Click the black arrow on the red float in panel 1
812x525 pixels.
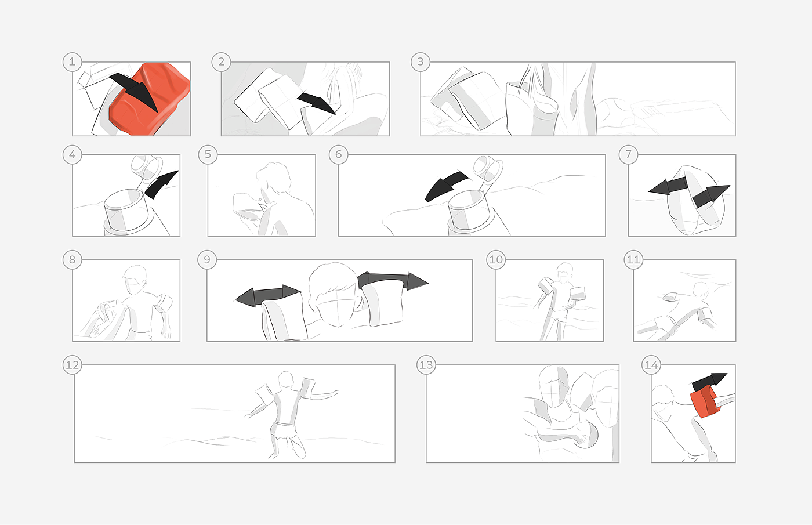point(134,92)
